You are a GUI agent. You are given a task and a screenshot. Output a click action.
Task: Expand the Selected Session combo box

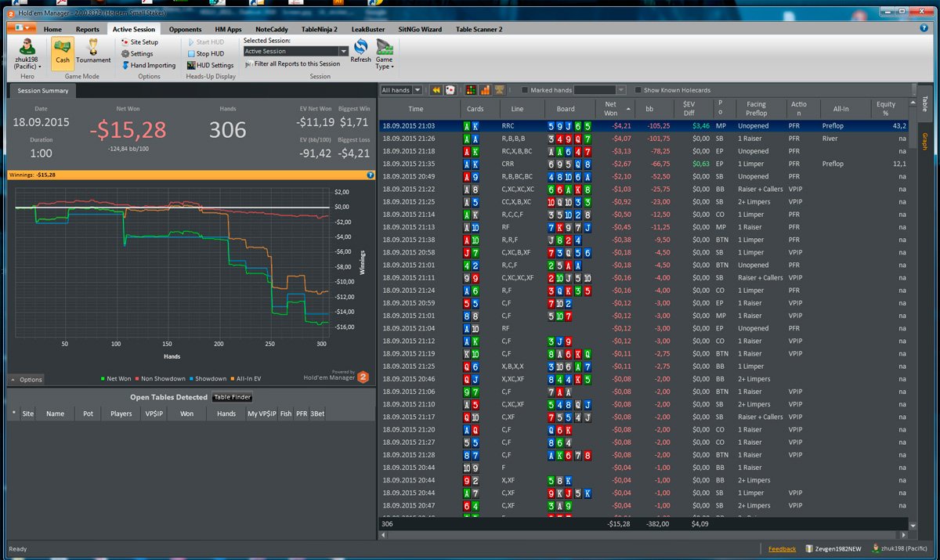pos(295,51)
